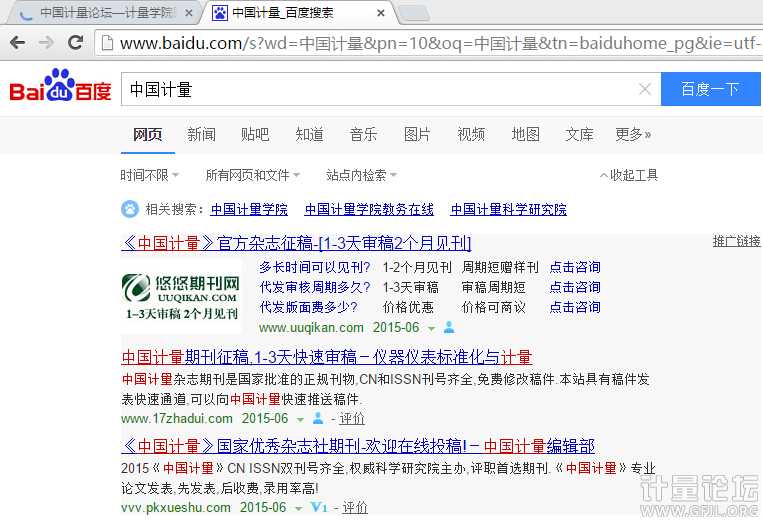Open related search 中国计量学院

pyautogui.click(x=249, y=210)
